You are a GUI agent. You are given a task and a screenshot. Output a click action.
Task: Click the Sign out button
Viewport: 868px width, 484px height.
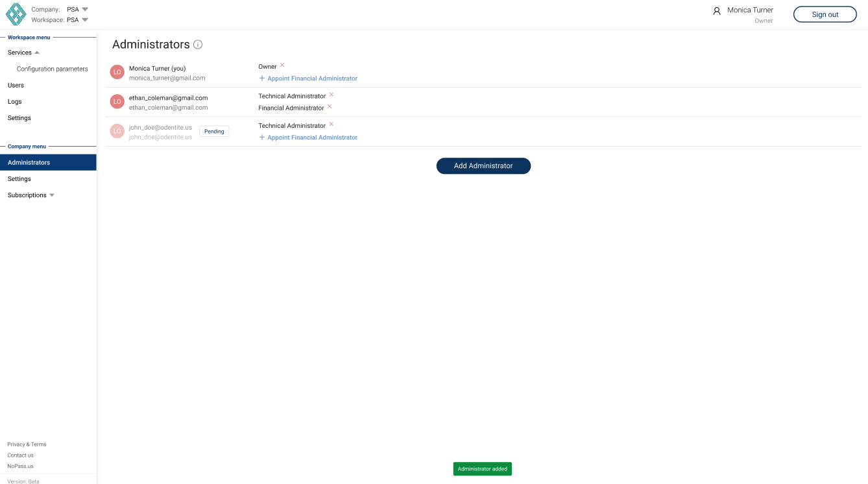click(x=825, y=14)
